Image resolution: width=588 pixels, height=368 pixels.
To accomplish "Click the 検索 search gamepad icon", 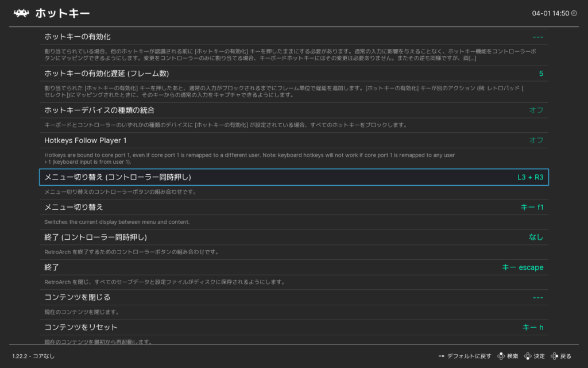I will [501, 356].
